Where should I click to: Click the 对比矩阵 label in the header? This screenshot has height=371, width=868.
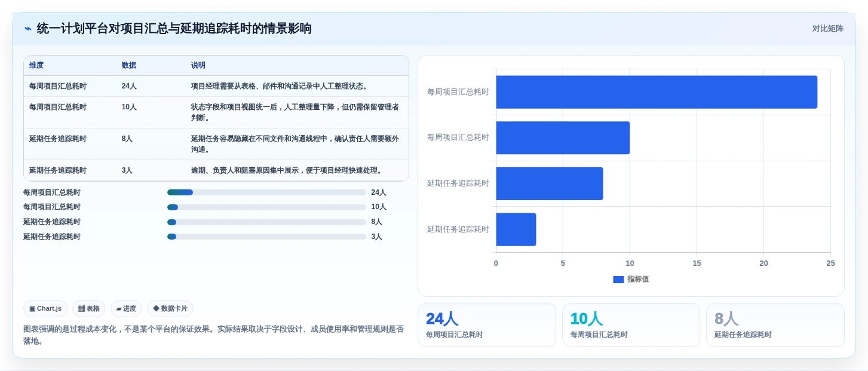click(827, 29)
